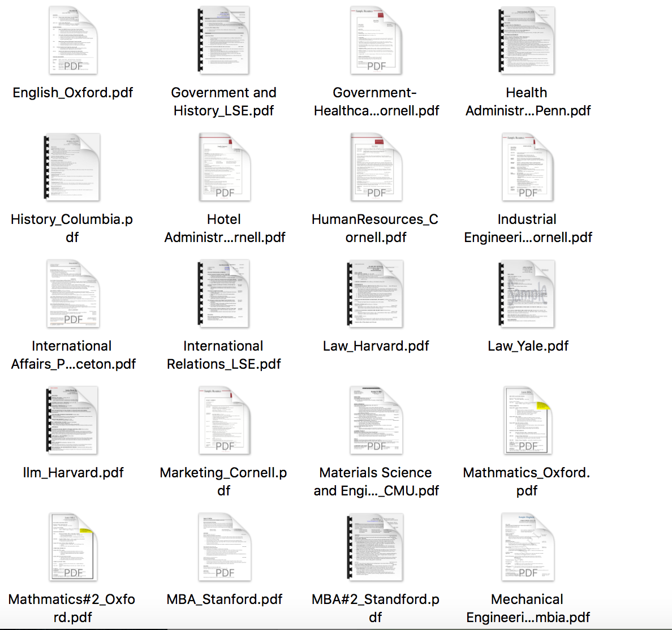Select the History_Columbia.pdf file icon
This screenshot has height=630, width=672.
click(72, 167)
